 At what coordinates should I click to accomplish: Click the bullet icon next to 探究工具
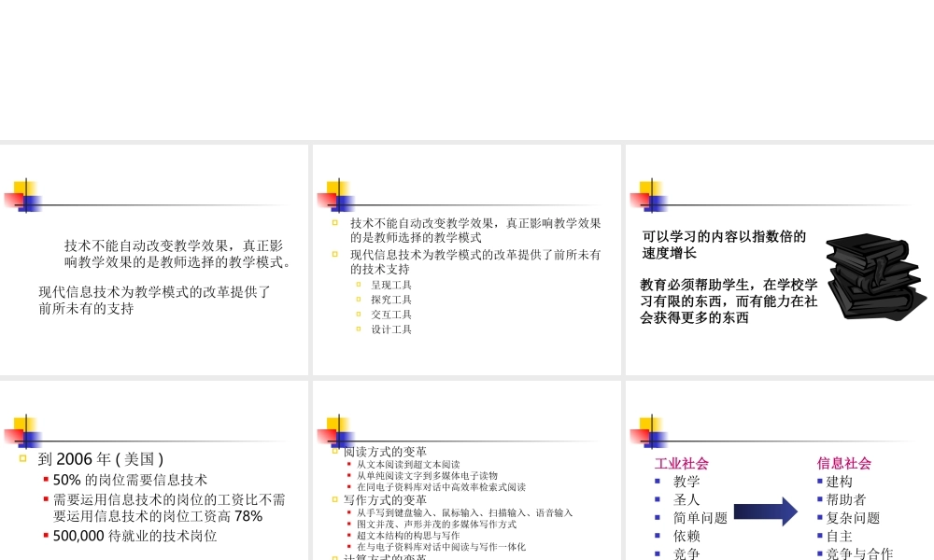(359, 300)
